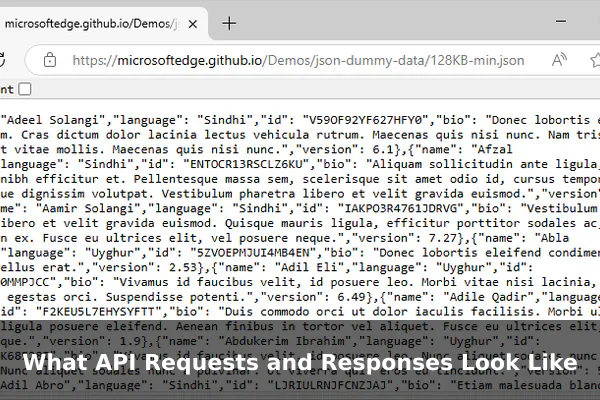The image size is (600, 400).
Task: Toggle the pretty-print checkbox
Action: coord(25,89)
